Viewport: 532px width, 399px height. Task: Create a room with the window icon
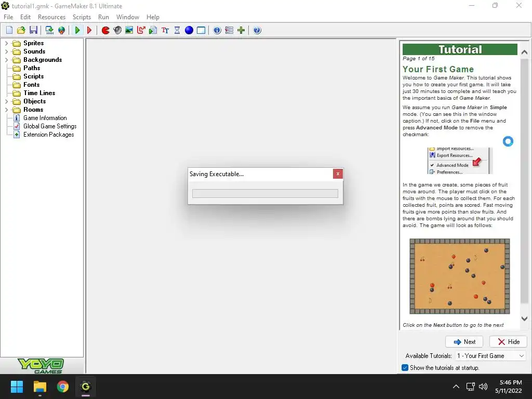(x=201, y=30)
